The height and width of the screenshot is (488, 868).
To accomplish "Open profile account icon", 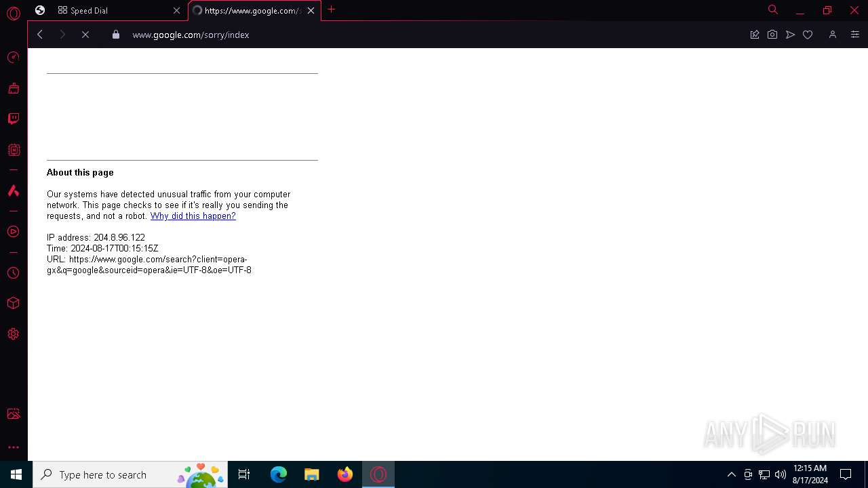I will 833,35.
